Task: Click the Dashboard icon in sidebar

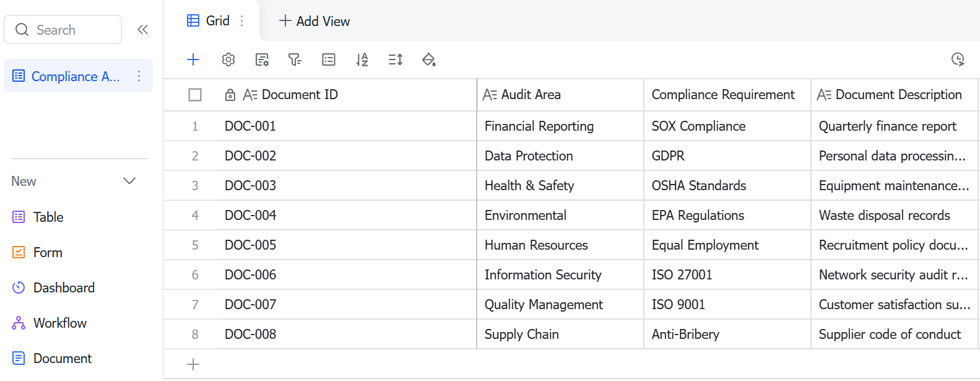Action: [x=19, y=287]
